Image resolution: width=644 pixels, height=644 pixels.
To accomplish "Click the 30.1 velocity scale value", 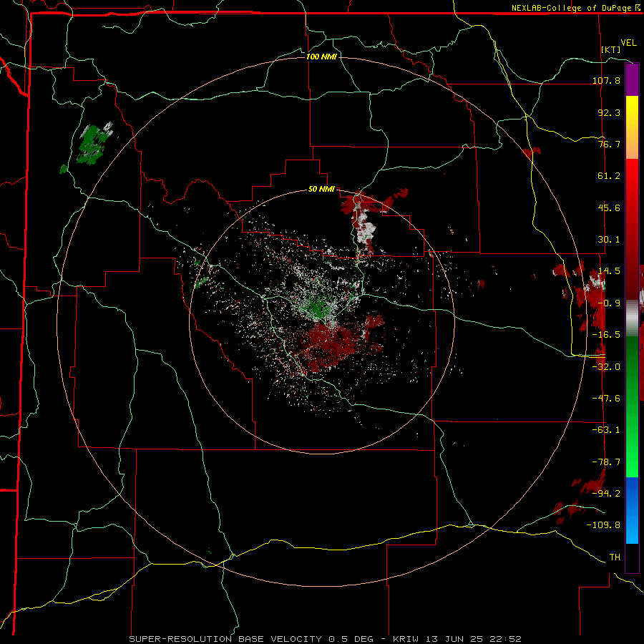I will pos(609,240).
